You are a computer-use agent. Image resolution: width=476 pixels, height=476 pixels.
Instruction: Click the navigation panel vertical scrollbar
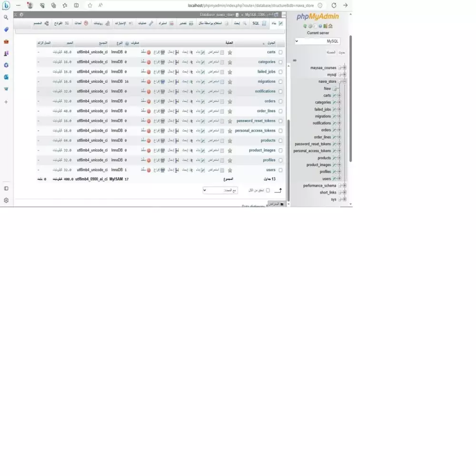(x=351, y=99)
